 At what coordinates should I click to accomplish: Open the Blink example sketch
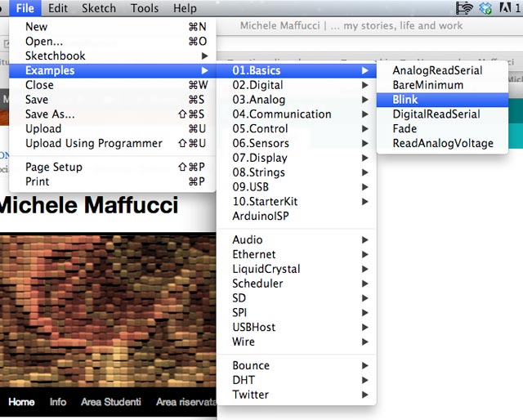tap(405, 100)
